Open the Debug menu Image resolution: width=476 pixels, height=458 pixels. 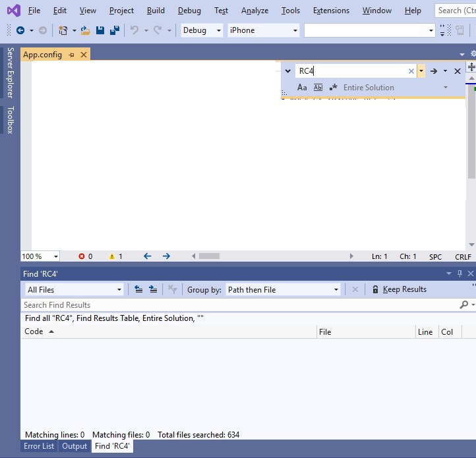click(x=189, y=11)
